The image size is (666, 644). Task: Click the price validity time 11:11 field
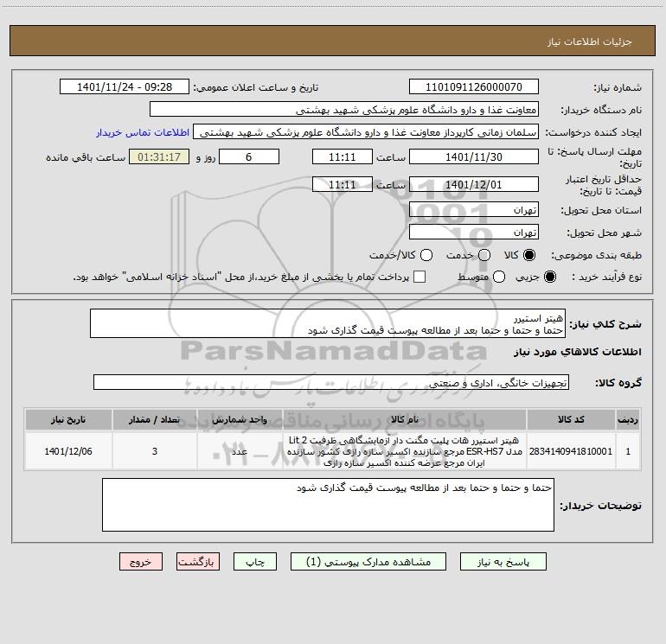(343, 184)
